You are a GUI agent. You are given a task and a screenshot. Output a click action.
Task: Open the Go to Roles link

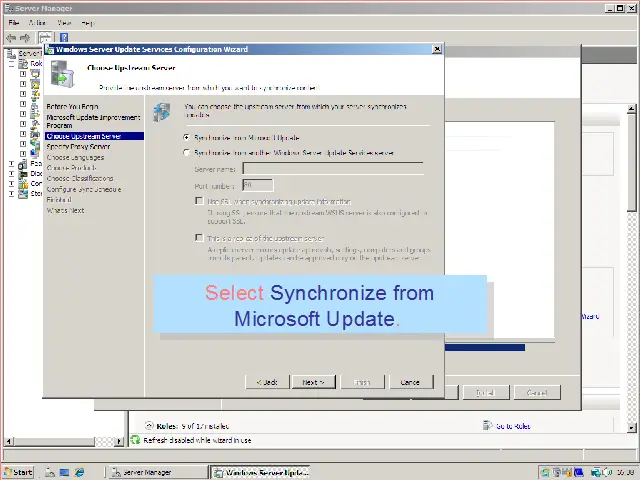(513, 426)
